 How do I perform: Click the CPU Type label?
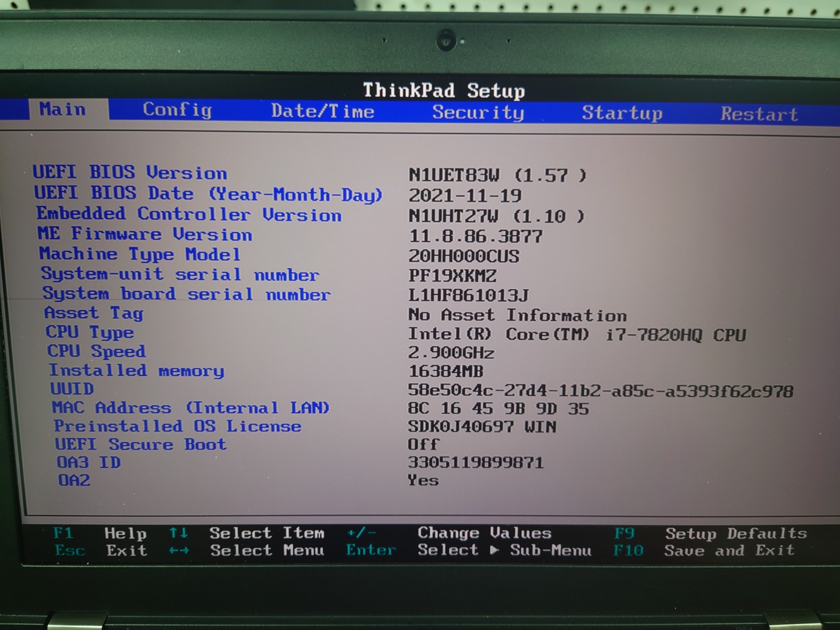(90, 332)
